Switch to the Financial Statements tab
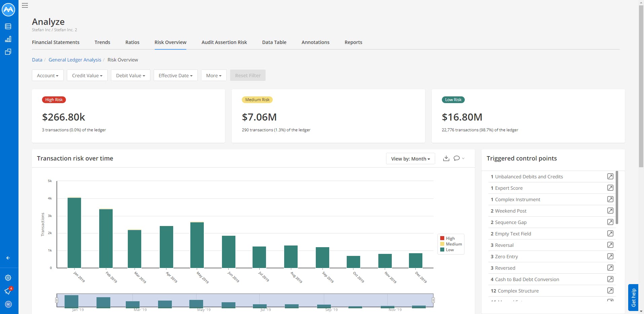This screenshot has width=644, height=314. tap(56, 42)
